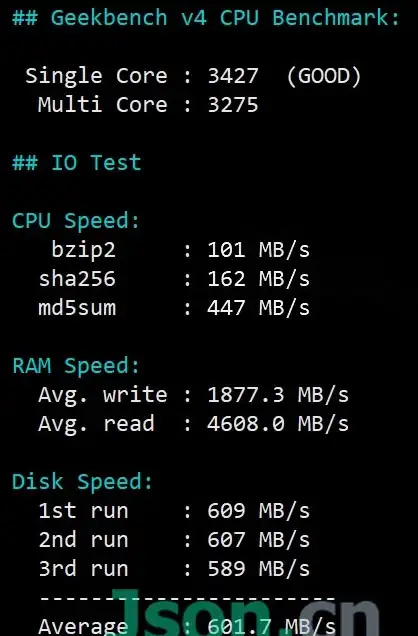The height and width of the screenshot is (636, 418).
Task: Click the (GOOD) rating text
Action: pos(324,76)
